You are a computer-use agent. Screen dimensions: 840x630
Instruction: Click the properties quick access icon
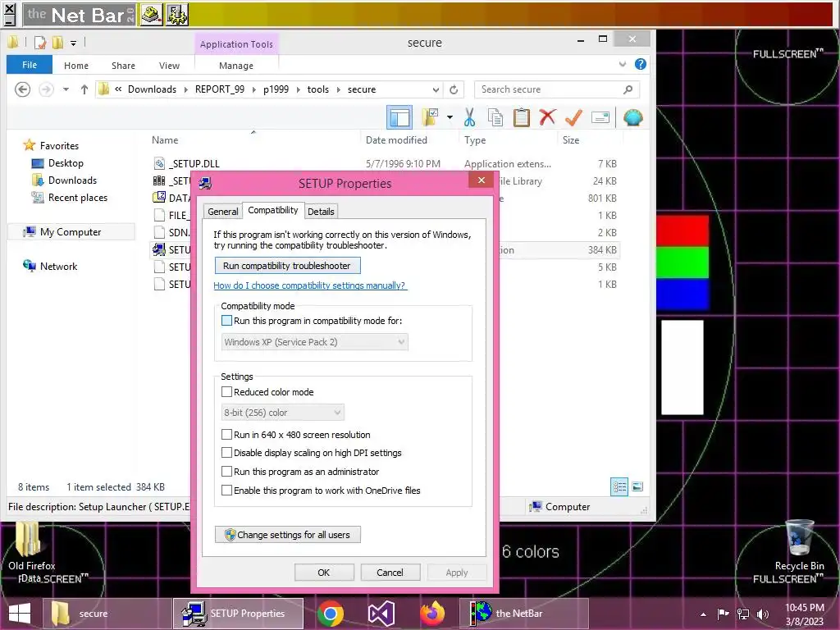pyautogui.click(x=40, y=43)
